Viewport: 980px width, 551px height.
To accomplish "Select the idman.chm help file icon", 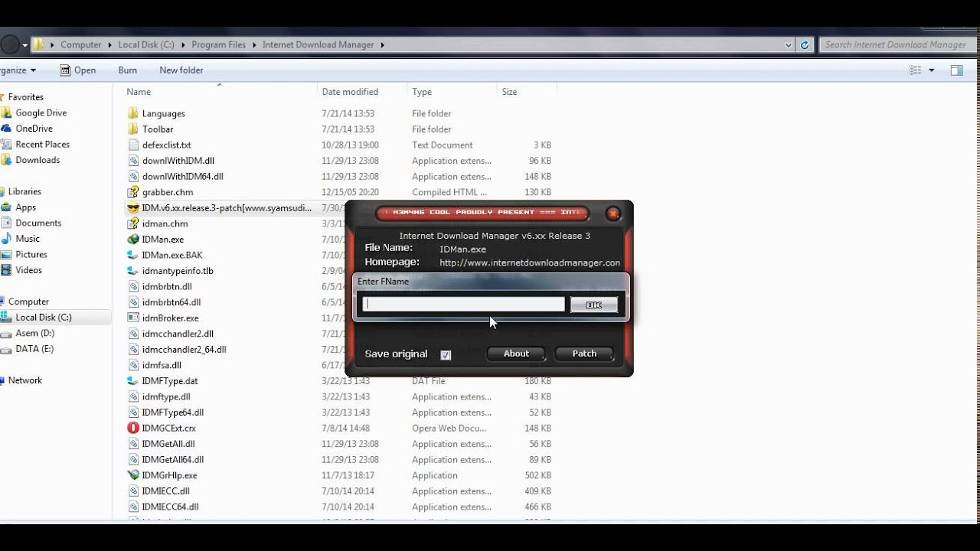I will tap(133, 223).
